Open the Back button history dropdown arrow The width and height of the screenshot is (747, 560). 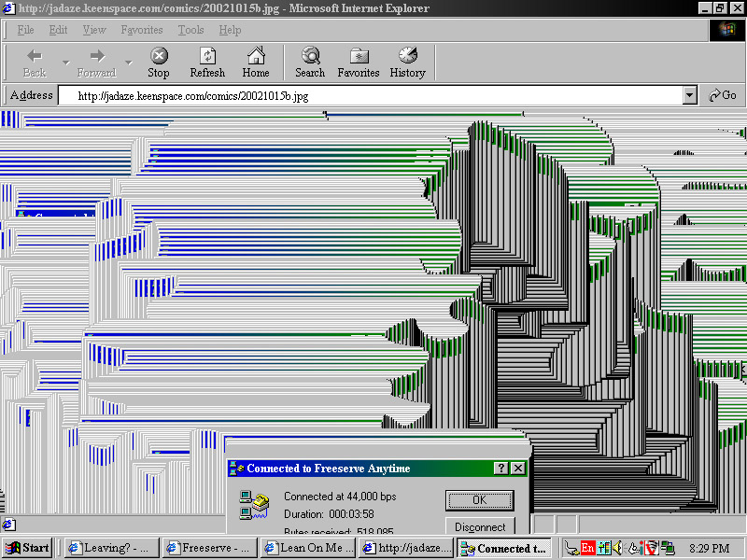point(65,63)
